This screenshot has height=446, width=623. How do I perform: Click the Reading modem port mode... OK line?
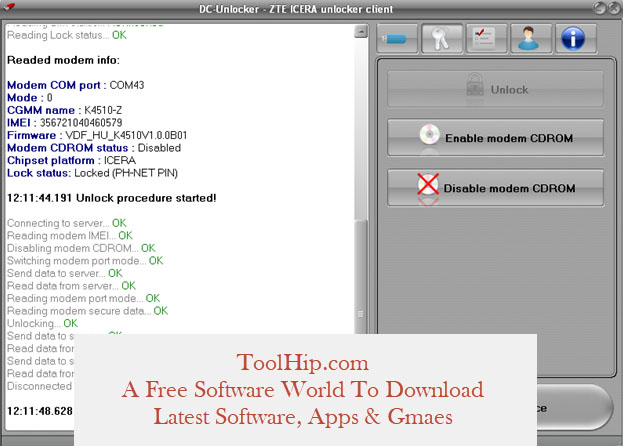[83, 298]
